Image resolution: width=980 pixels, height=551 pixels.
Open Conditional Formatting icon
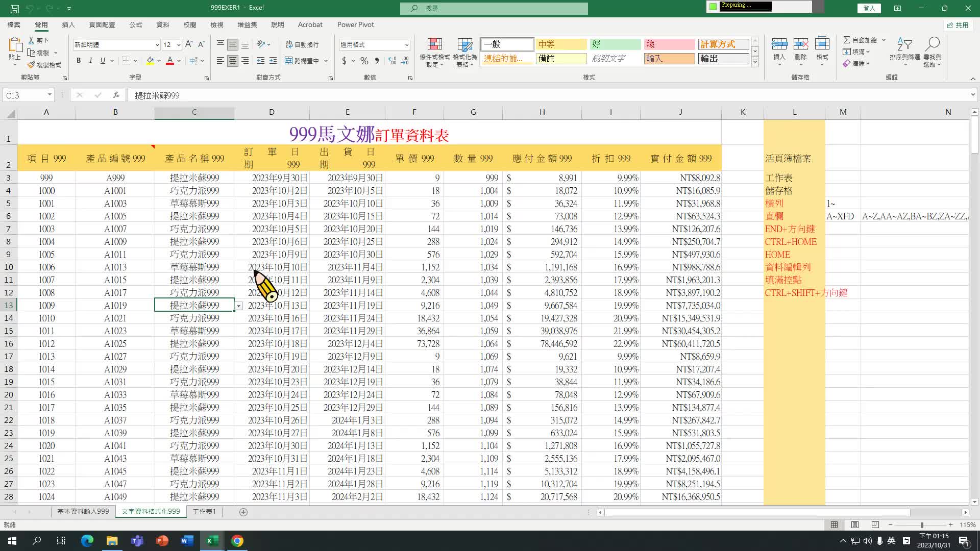(434, 45)
